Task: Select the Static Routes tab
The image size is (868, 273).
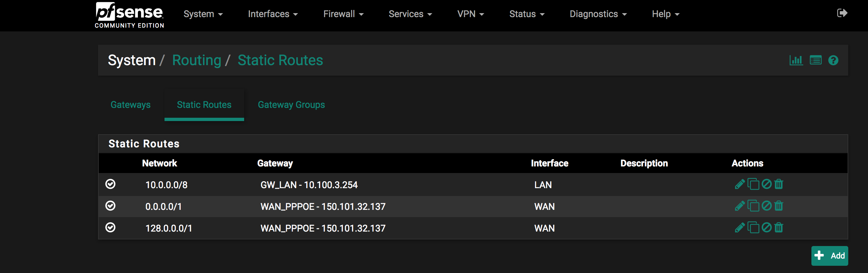Action: pos(204,105)
